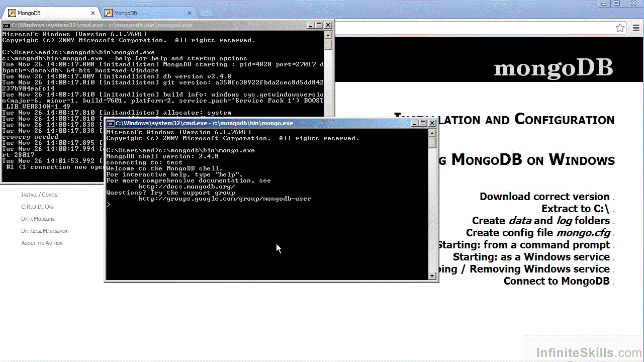This screenshot has width=644, height=362.
Task: Switch to the second MongoDB browser tab
Action: click(x=148, y=13)
